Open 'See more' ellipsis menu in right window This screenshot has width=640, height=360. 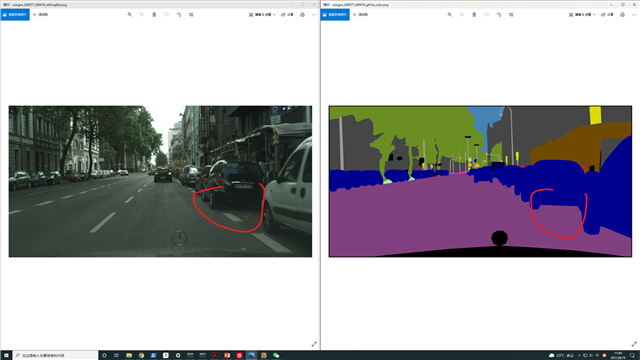pos(634,15)
